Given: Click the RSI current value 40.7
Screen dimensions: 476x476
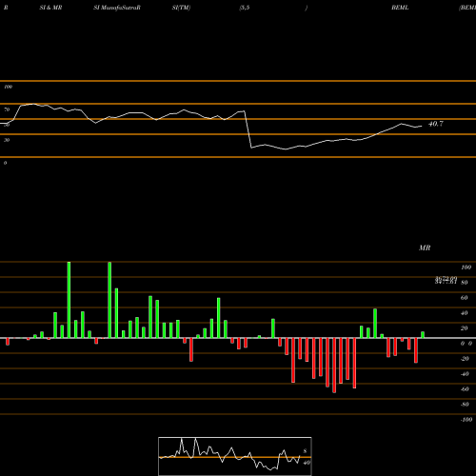Looking at the screenshot, I should 436,124.
